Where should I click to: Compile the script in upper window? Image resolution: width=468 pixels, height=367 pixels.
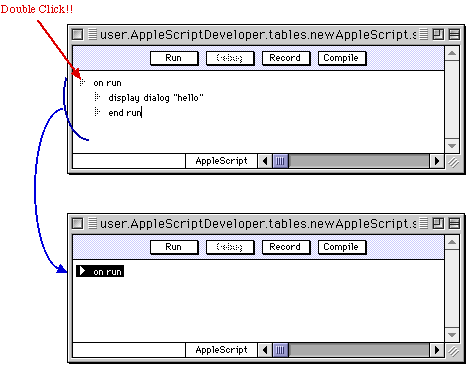pyautogui.click(x=342, y=58)
